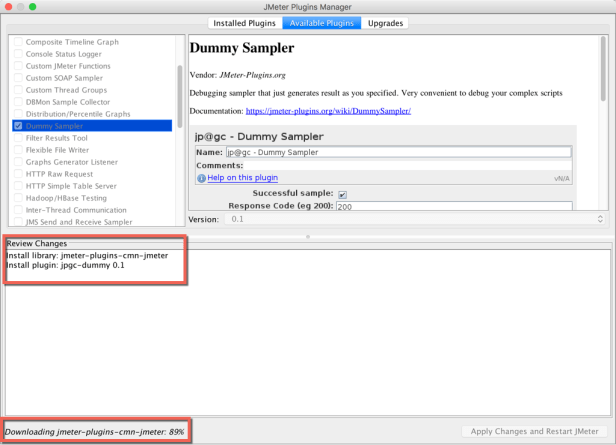Switch to the Installed Plugins tab
616x445 pixels.
244,23
